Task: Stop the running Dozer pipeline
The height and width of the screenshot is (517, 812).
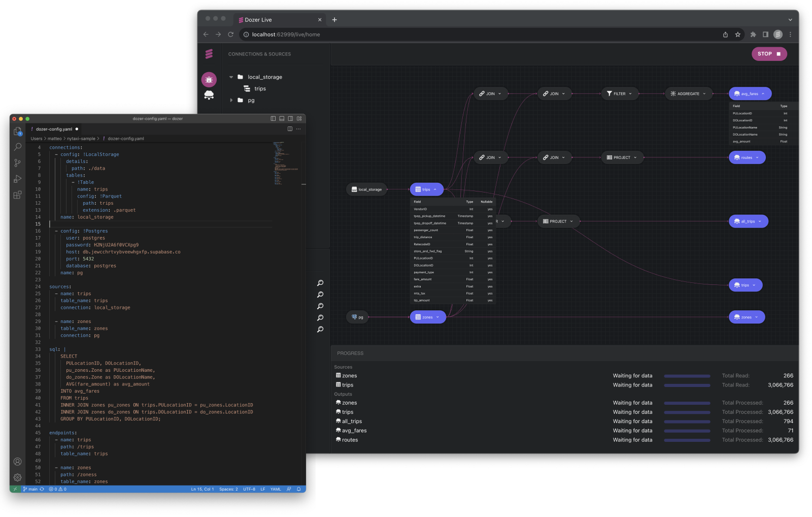Action: click(769, 54)
